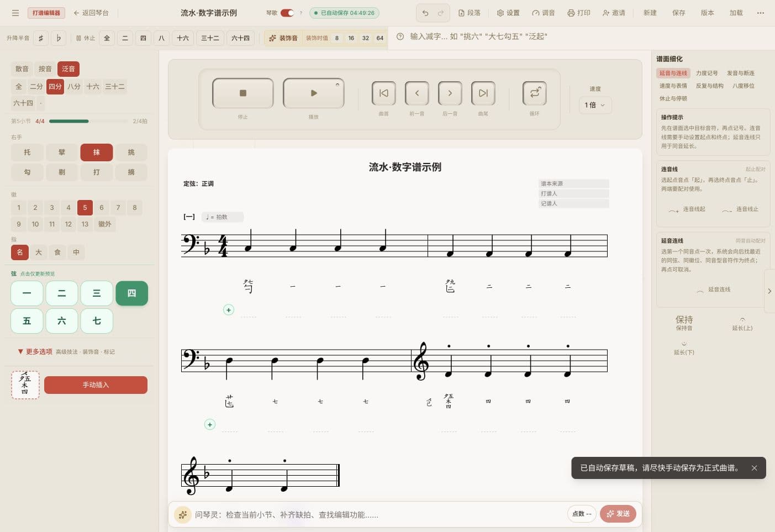Select the 挑 right-hand technique
775x532 pixels.
click(131, 152)
